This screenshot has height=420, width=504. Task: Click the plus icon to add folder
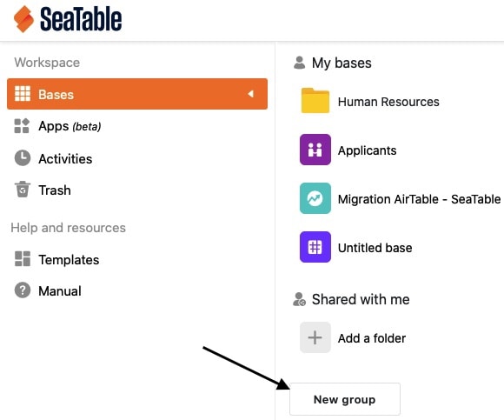[x=315, y=337]
